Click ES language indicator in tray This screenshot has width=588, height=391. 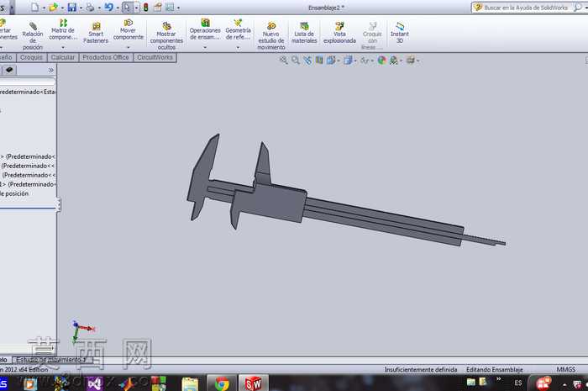coord(518,383)
